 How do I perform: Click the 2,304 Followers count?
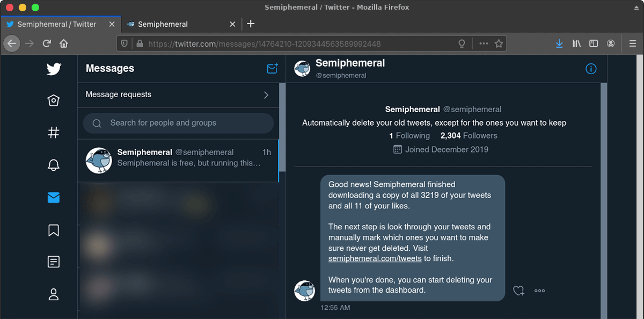click(x=469, y=136)
